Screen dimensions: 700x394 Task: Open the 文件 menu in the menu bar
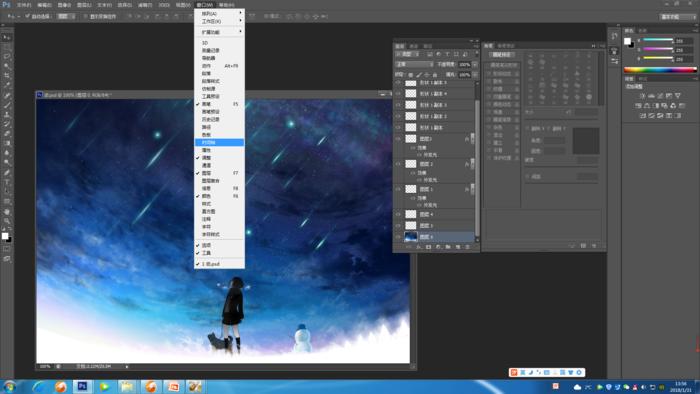[x=24, y=5]
